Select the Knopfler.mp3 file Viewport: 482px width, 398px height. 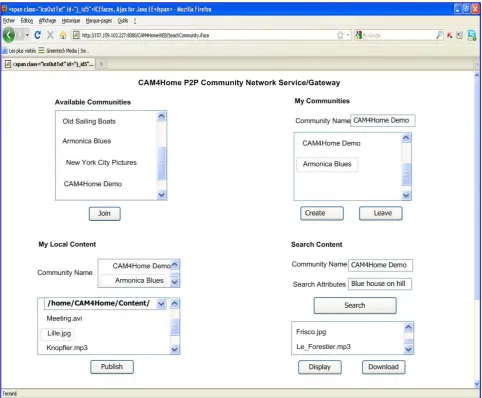(x=67, y=348)
